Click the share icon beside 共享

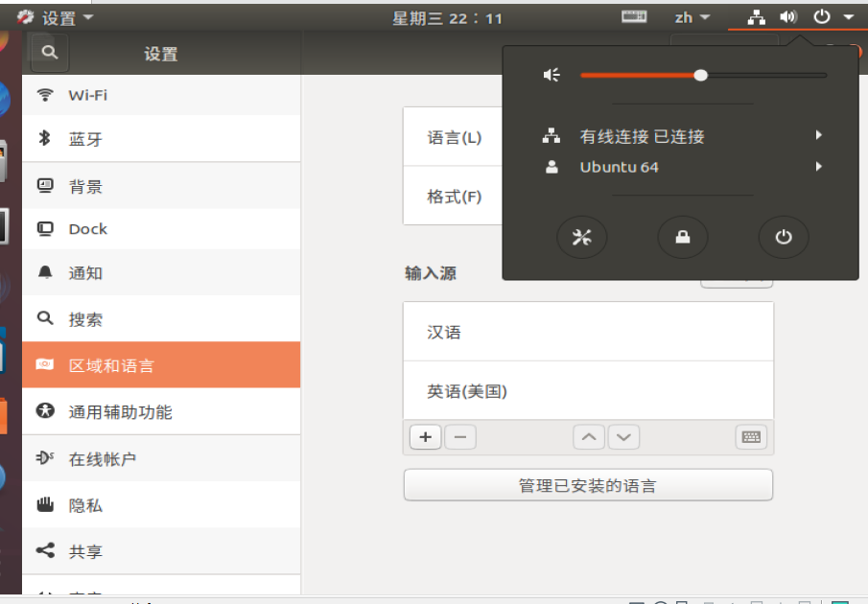(45, 550)
